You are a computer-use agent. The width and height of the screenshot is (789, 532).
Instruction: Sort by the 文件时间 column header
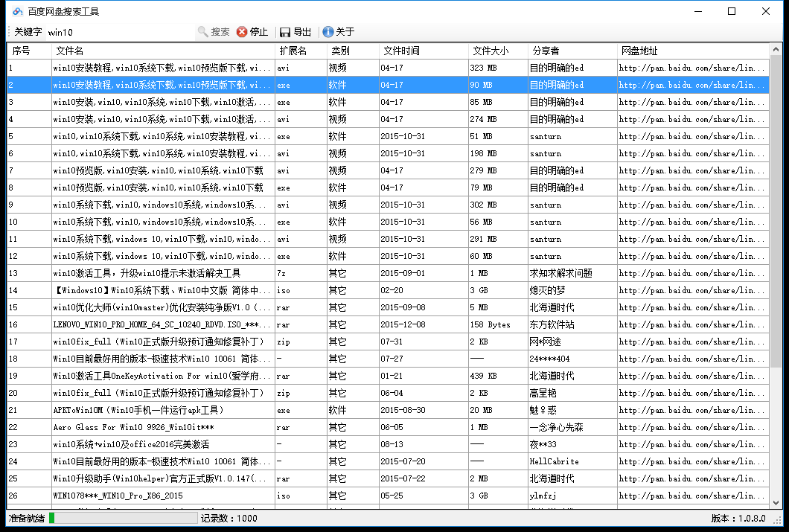[424, 51]
